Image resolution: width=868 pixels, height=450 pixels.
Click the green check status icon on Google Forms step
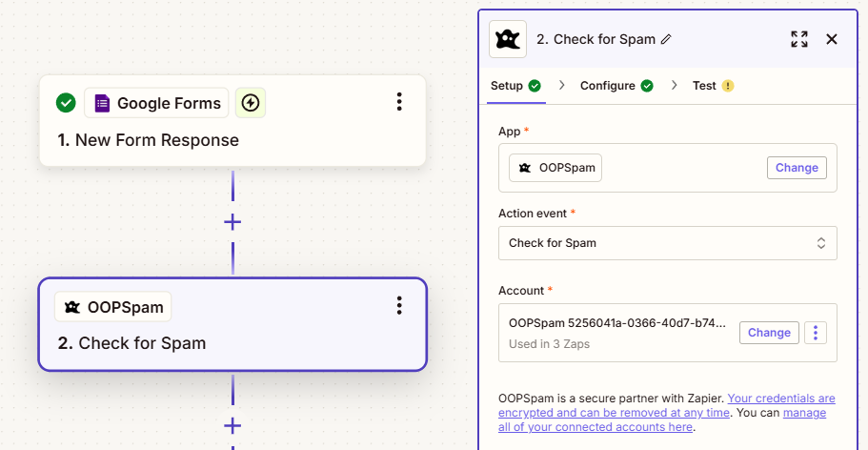(66, 103)
